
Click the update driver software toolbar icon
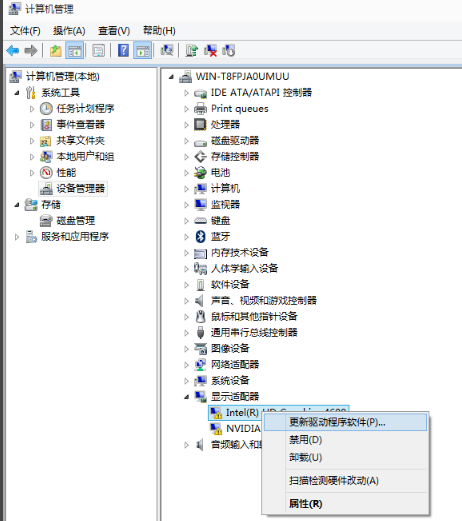point(192,51)
